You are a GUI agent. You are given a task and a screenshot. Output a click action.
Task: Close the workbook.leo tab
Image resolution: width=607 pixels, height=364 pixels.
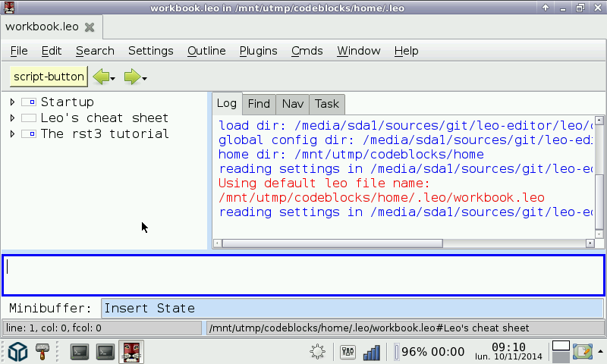coord(90,27)
